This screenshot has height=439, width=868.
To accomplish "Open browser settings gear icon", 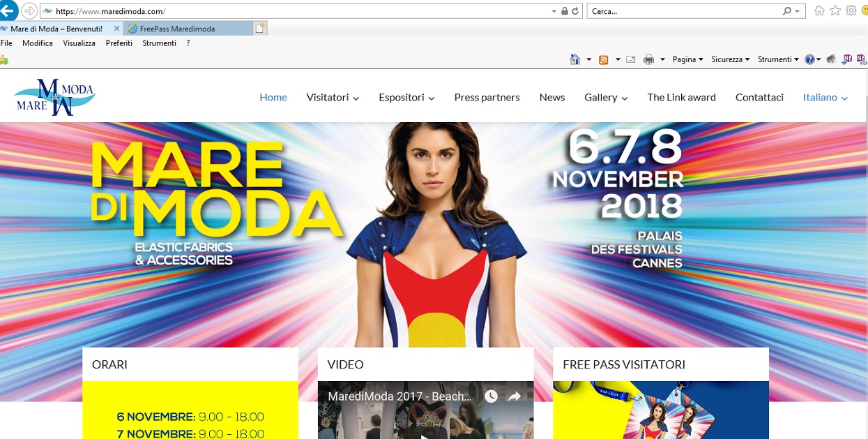I will point(851,10).
